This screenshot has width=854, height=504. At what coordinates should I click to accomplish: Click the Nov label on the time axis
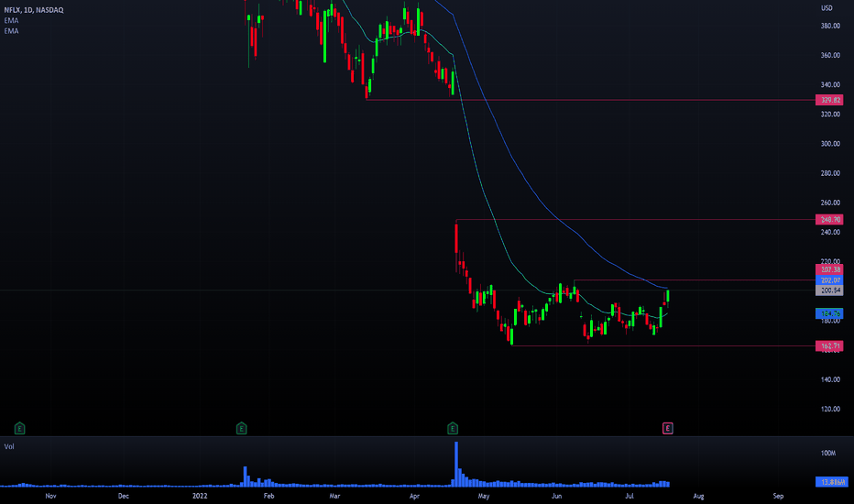[x=50, y=496]
